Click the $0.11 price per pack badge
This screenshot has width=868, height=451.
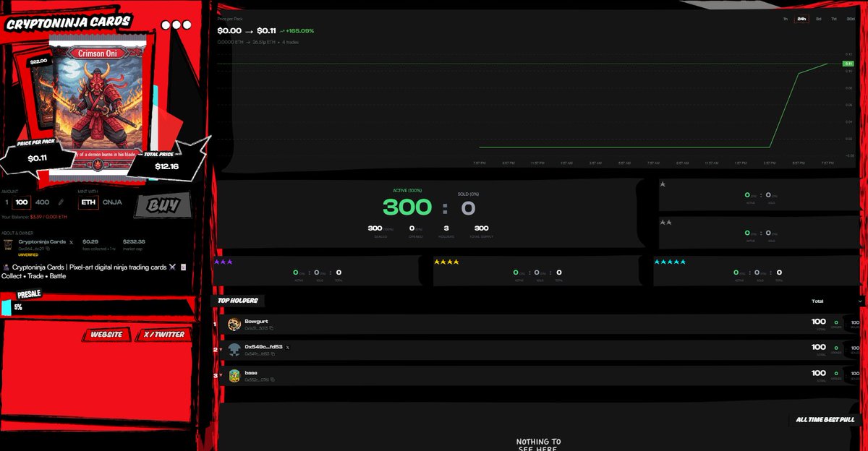37,157
